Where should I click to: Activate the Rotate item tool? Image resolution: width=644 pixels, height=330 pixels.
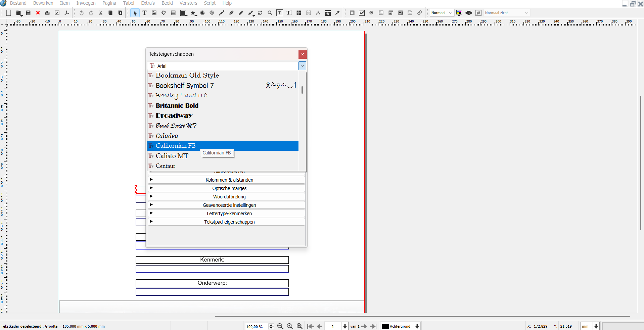[260, 13]
